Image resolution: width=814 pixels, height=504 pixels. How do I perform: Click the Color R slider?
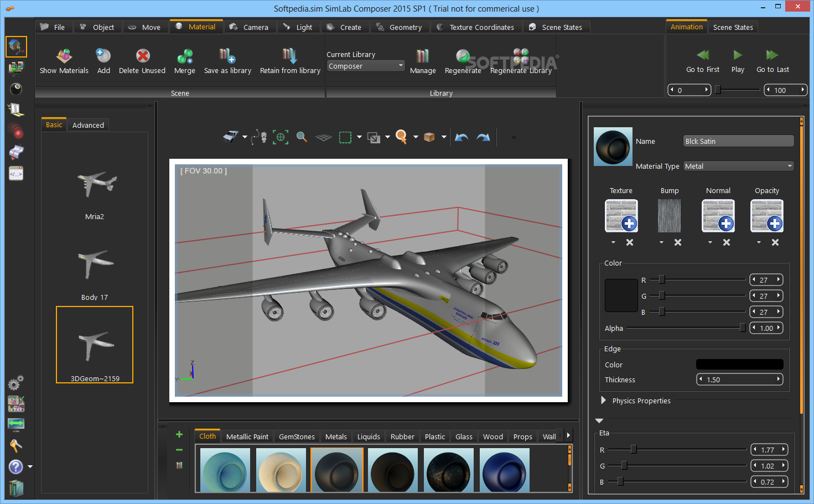pyautogui.click(x=697, y=279)
